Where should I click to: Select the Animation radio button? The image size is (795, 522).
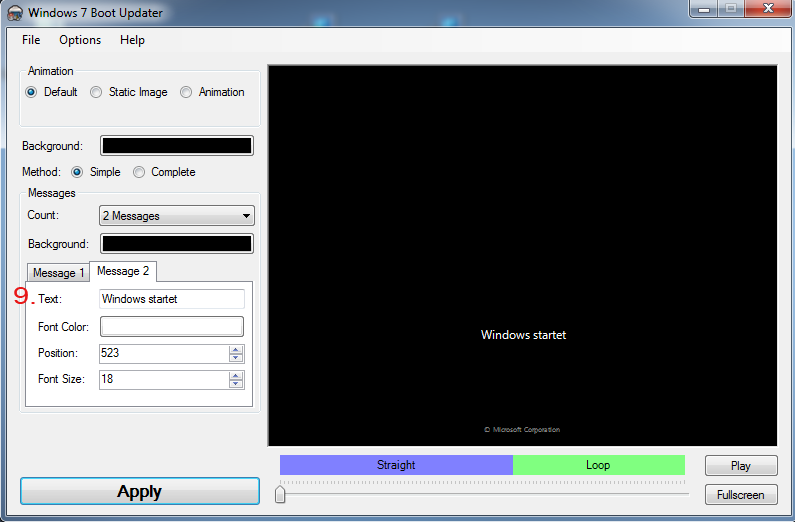tap(186, 92)
